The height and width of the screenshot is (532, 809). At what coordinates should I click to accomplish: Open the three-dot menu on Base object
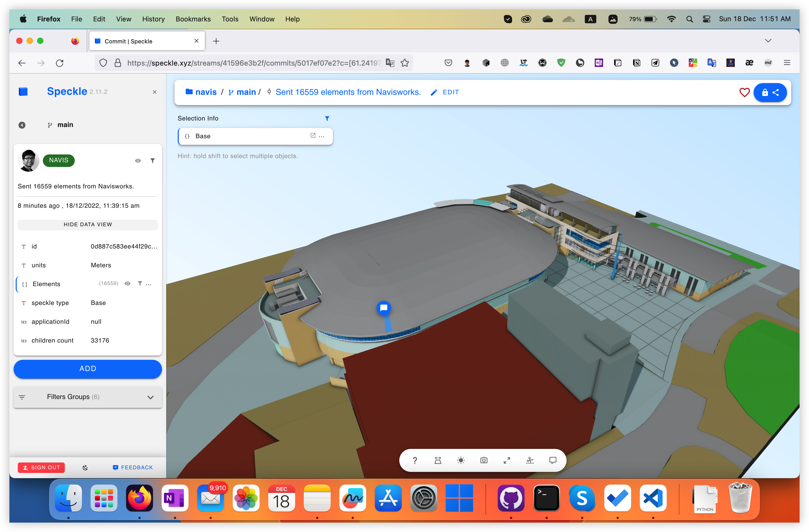322,136
